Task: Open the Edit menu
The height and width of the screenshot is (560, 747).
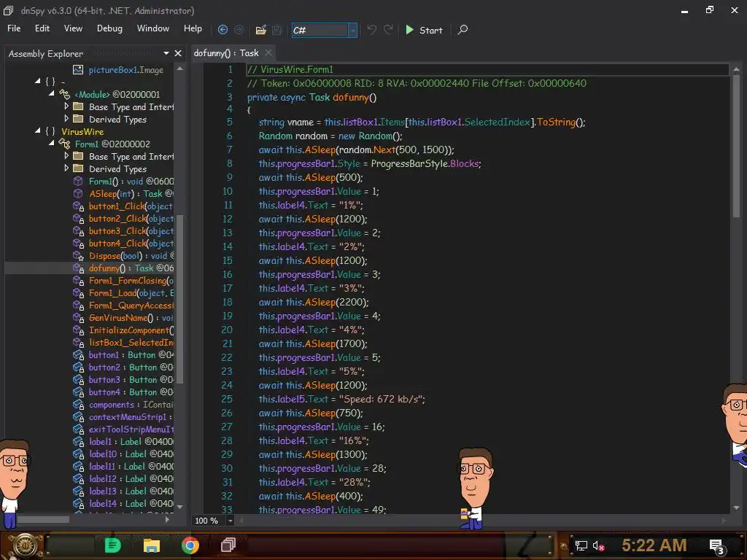Action: [x=42, y=28]
